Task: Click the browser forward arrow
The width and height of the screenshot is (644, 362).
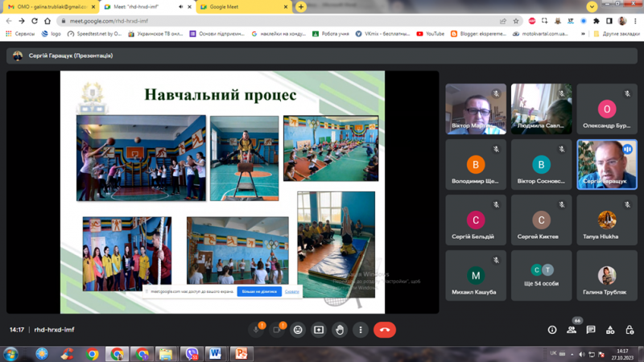Action: 22,21
